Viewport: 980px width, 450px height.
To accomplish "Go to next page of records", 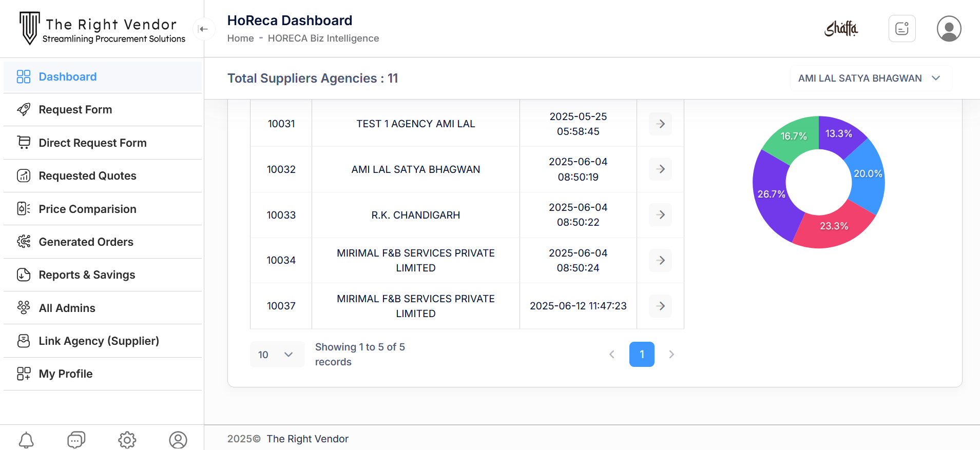I will (671, 355).
